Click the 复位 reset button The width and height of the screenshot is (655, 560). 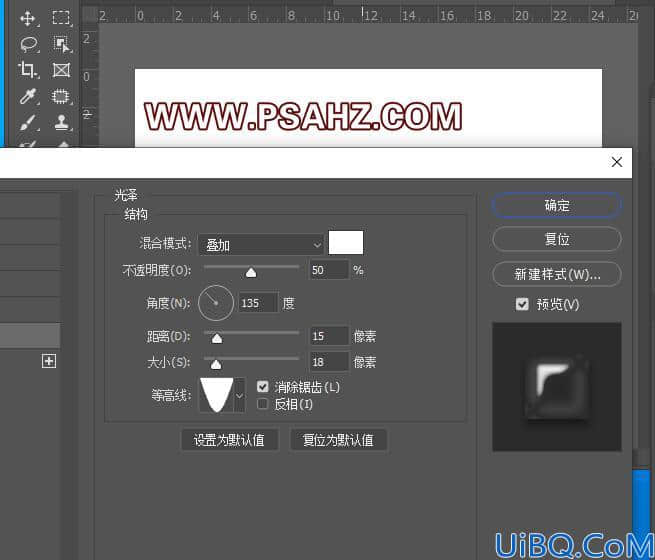(557, 239)
